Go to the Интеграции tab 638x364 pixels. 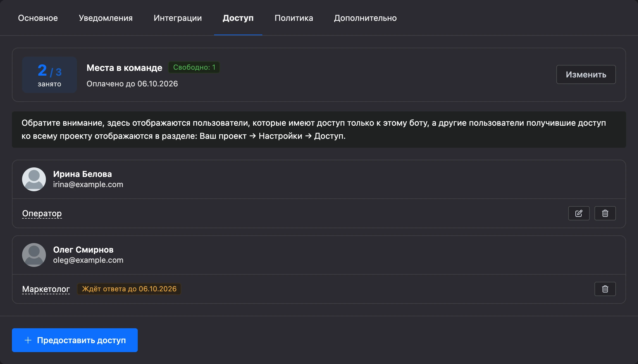[x=178, y=18]
